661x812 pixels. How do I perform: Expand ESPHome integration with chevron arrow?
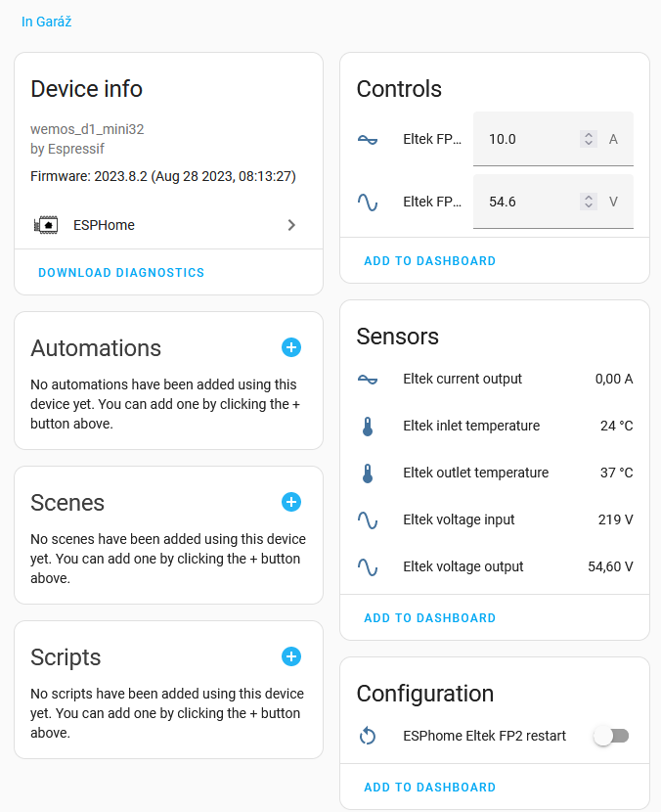tap(291, 225)
